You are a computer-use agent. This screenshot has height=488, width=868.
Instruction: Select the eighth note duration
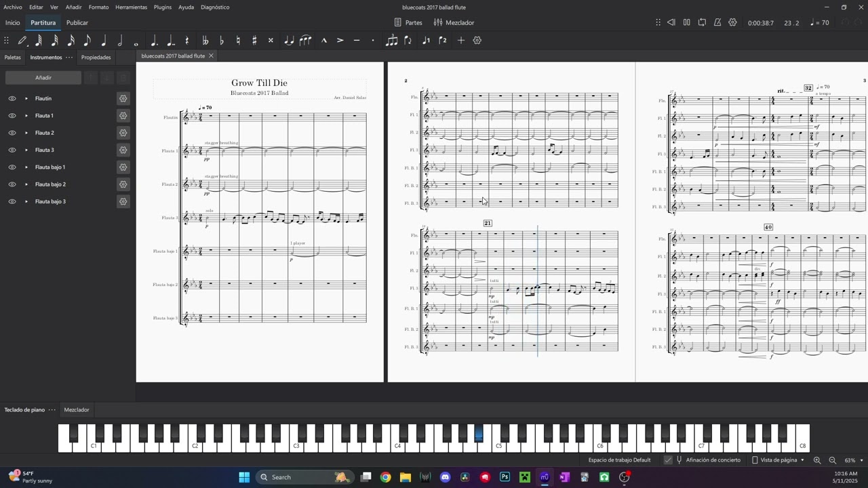(x=87, y=41)
